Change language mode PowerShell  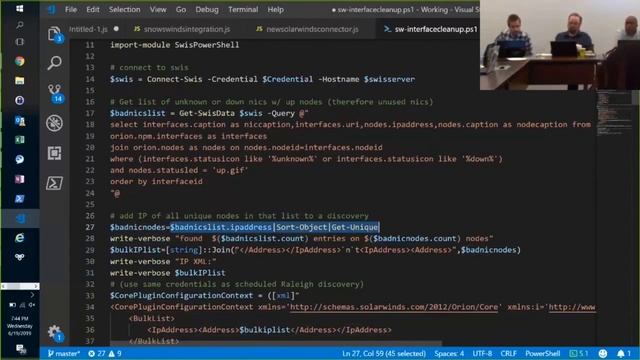[542, 353]
